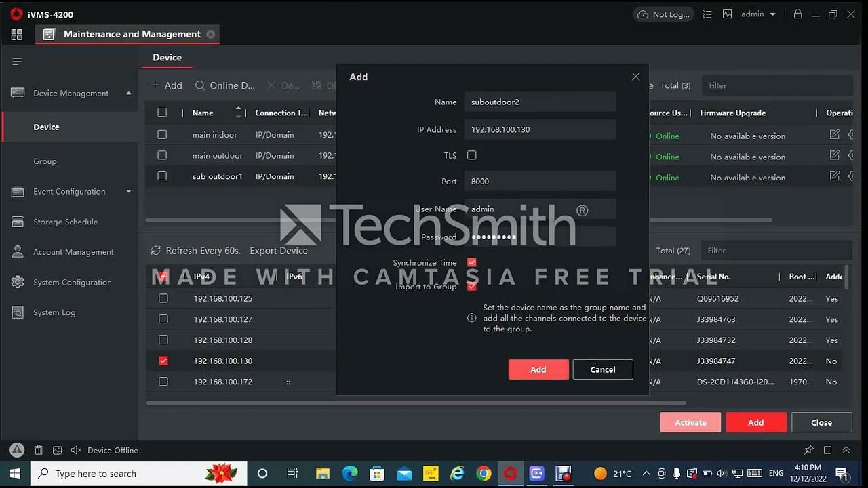Check the main indoor device row
Image resolution: width=868 pixels, height=488 pixels.
point(162,135)
